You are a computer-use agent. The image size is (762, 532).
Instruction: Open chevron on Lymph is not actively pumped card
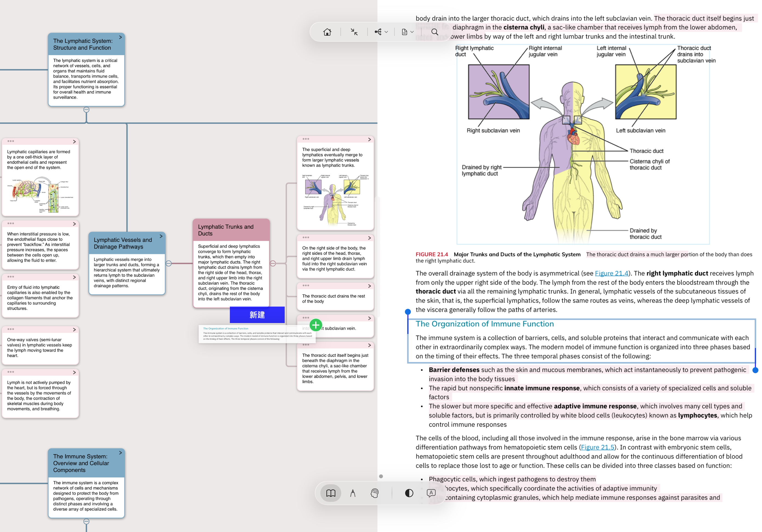tap(74, 372)
